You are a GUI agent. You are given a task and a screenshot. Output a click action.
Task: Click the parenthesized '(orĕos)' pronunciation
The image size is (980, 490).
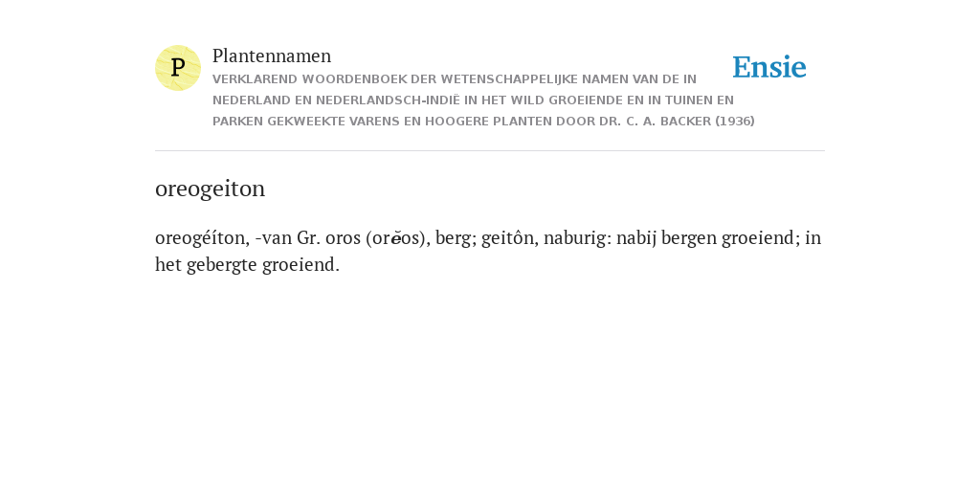tap(398, 238)
